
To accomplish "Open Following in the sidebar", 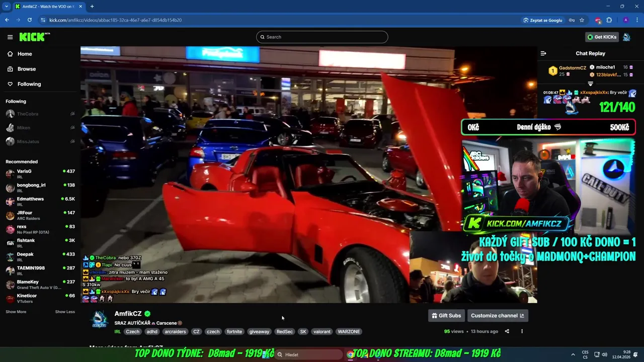I will point(29,84).
